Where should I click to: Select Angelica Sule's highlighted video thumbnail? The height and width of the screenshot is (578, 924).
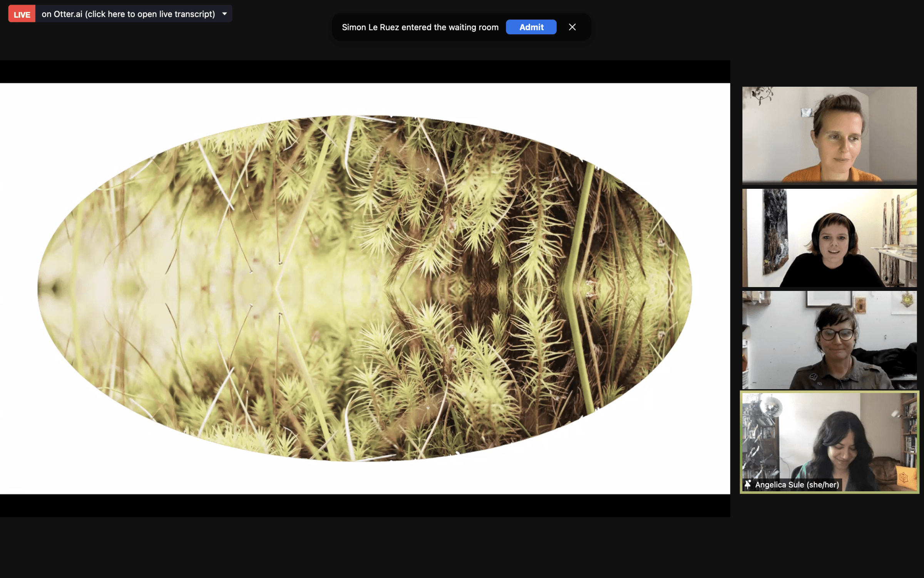pyautogui.click(x=829, y=442)
